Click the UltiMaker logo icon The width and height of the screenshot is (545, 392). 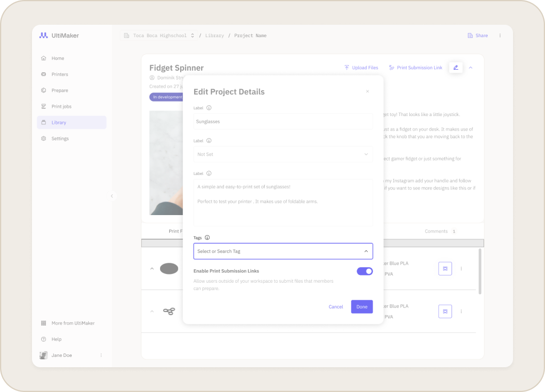(x=43, y=36)
